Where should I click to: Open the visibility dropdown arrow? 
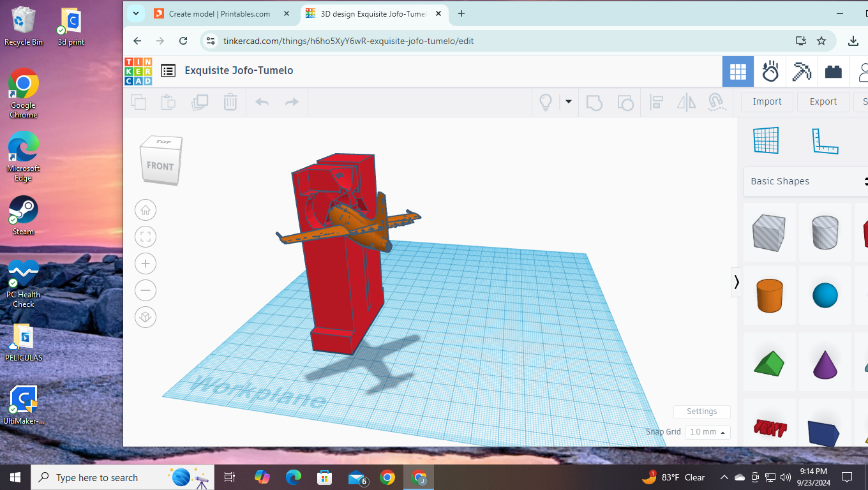click(568, 102)
